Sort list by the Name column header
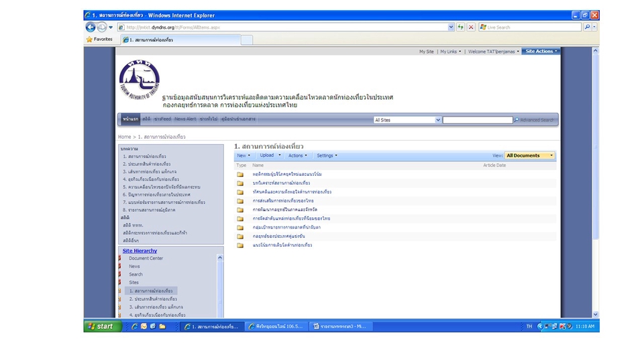 click(258, 165)
